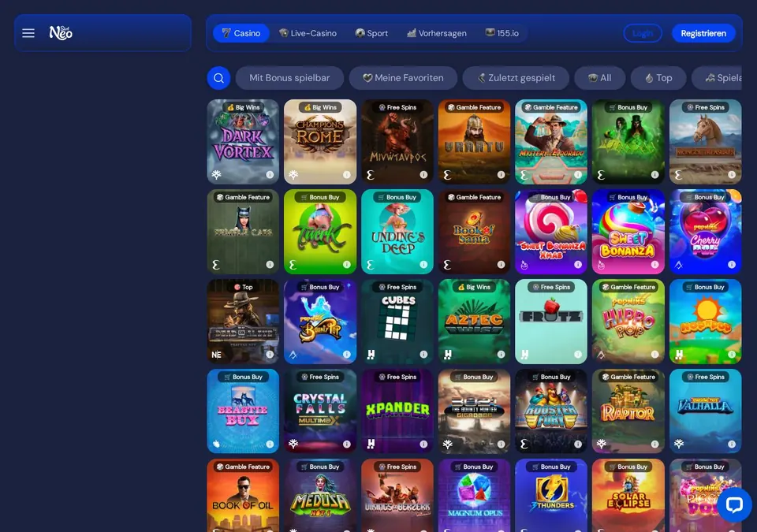Open the hamburger menu icon
Viewport: 757px width, 532px height.
[x=28, y=33]
